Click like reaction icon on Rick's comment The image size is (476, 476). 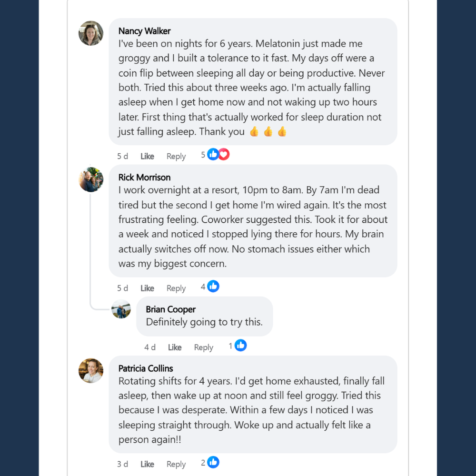tap(213, 287)
